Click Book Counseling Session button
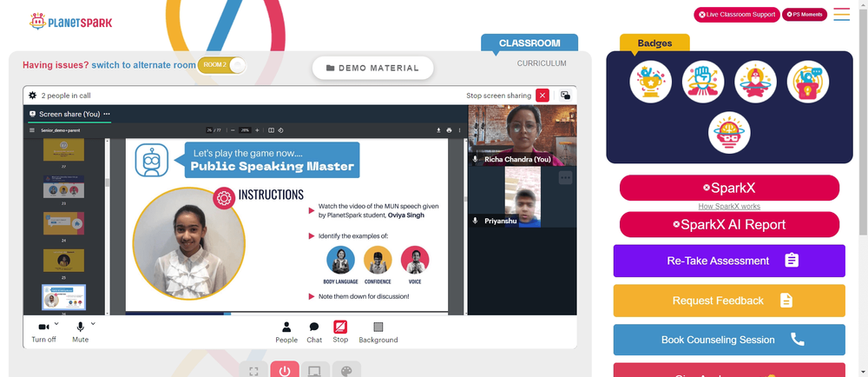This screenshot has width=868, height=377. [729, 340]
